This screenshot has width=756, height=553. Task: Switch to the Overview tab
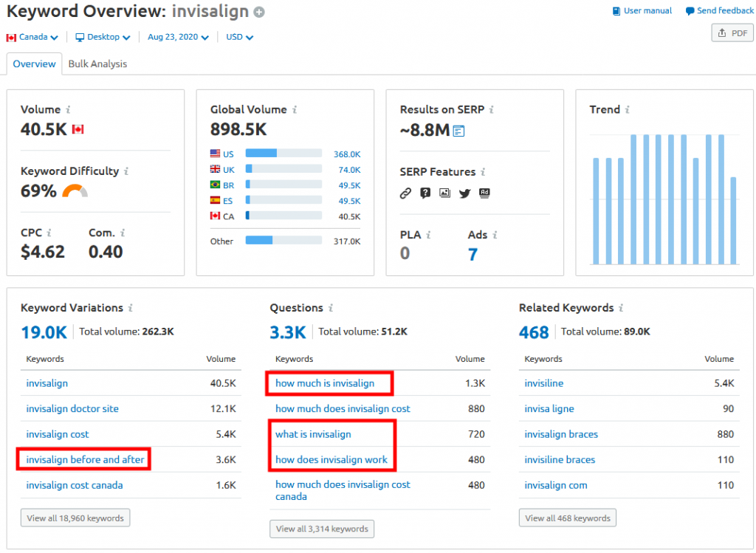34,63
